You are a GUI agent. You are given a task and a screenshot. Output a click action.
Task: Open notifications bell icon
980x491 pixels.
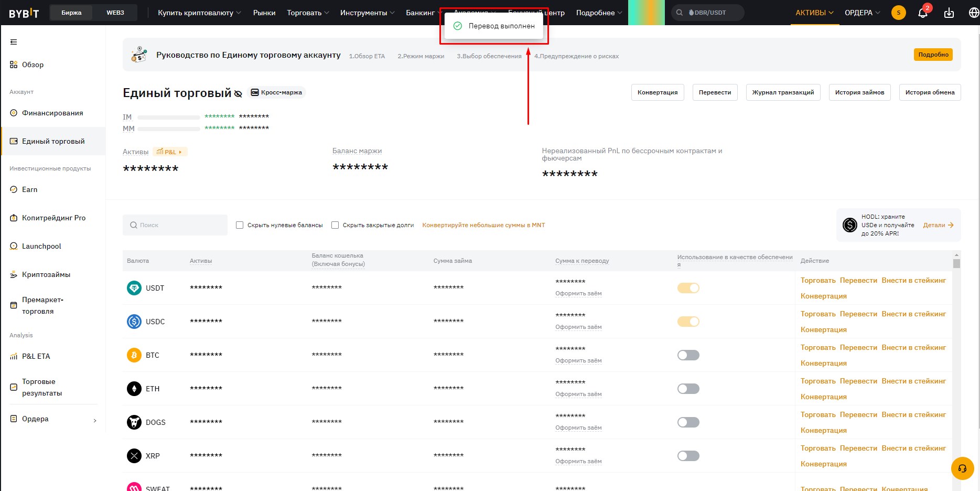click(x=923, y=13)
